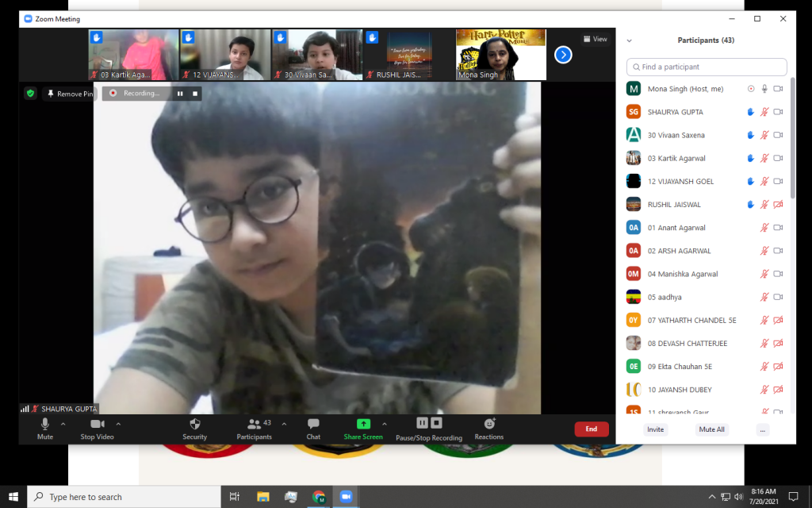The width and height of the screenshot is (812, 508).
Task: Toggle the Mute microphone button
Action: pyautogui.click(x=45, y=425)
